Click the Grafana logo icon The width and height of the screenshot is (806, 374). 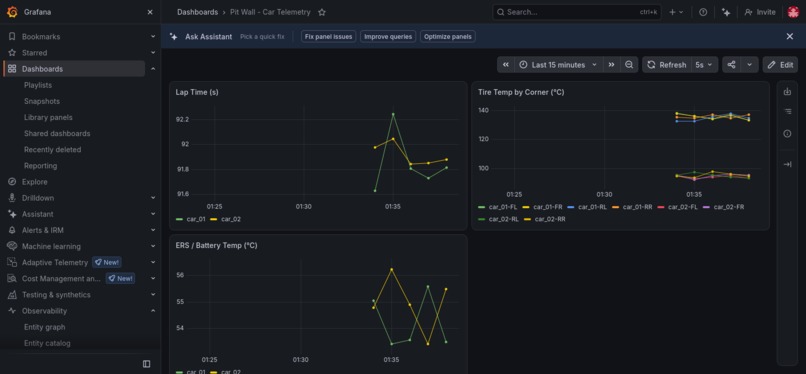pos(12,12)
